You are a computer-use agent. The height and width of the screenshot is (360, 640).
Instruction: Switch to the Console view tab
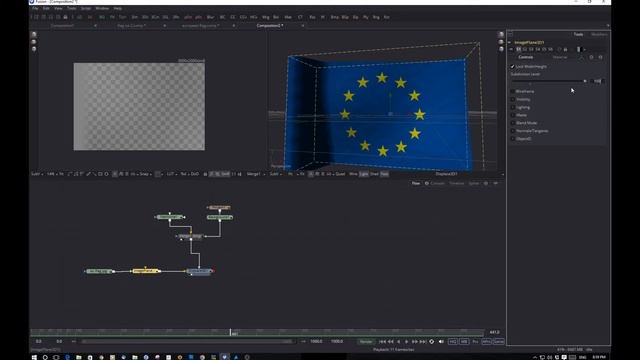(x=437, y=183)
